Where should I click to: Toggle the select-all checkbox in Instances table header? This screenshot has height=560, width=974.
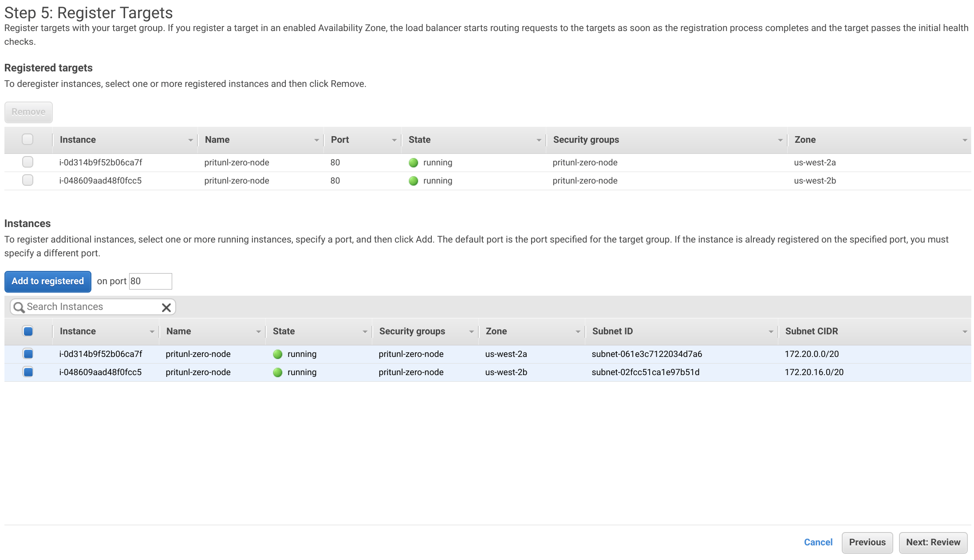(x=28, y=331)
